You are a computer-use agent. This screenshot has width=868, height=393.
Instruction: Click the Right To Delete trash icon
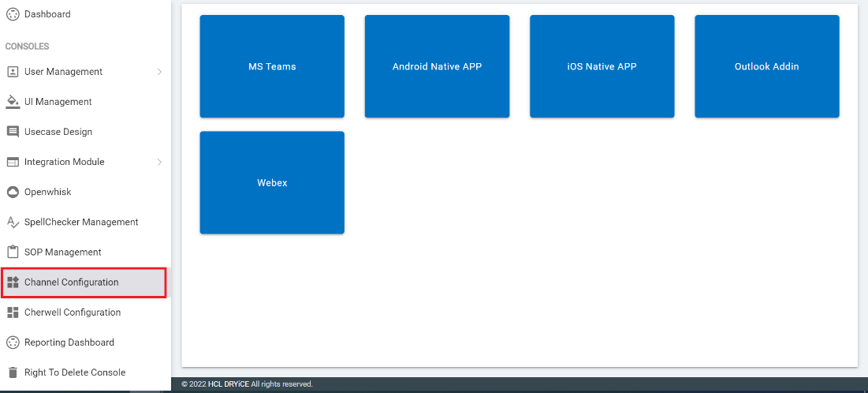(x=13, y=372)
